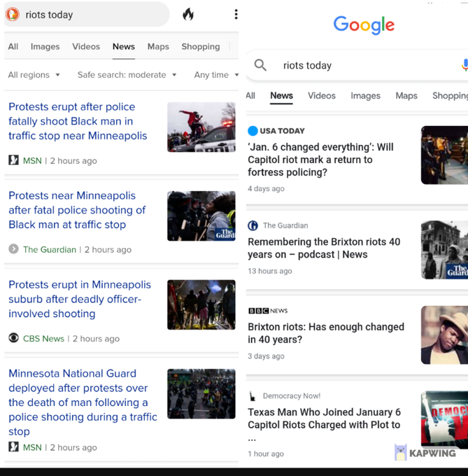Click '4 days ago' under USA Today article
Image resolution: width=468 pixels, height=476 pixels.
coord(266,188)
